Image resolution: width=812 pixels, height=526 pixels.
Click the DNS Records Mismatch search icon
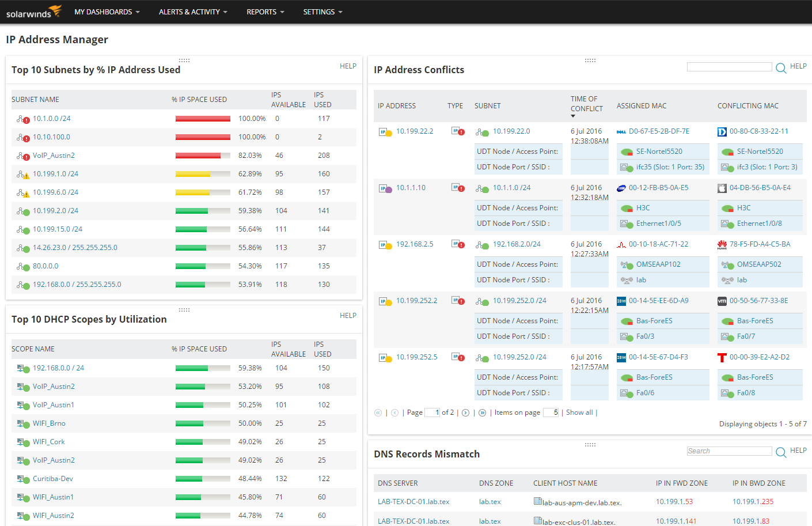(781, 452)
